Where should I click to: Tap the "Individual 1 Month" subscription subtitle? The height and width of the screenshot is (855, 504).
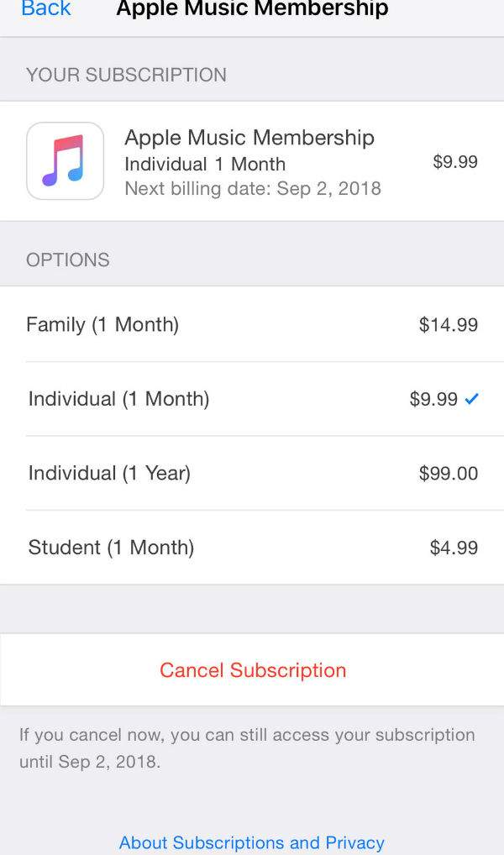[205, 164]
